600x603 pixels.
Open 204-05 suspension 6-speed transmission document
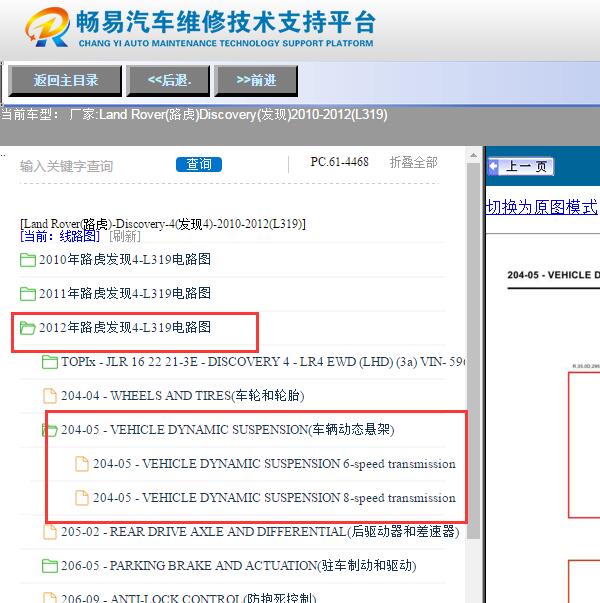(274, 464)
